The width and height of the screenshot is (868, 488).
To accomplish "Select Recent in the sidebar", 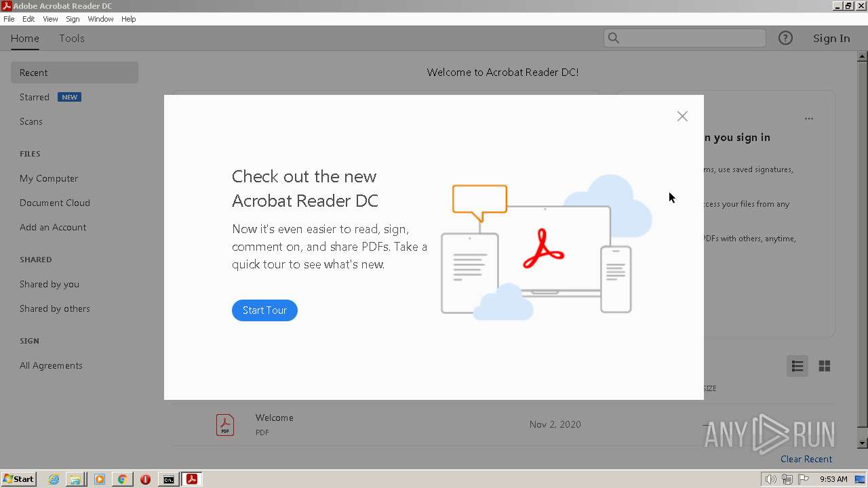I will (75, 73).
